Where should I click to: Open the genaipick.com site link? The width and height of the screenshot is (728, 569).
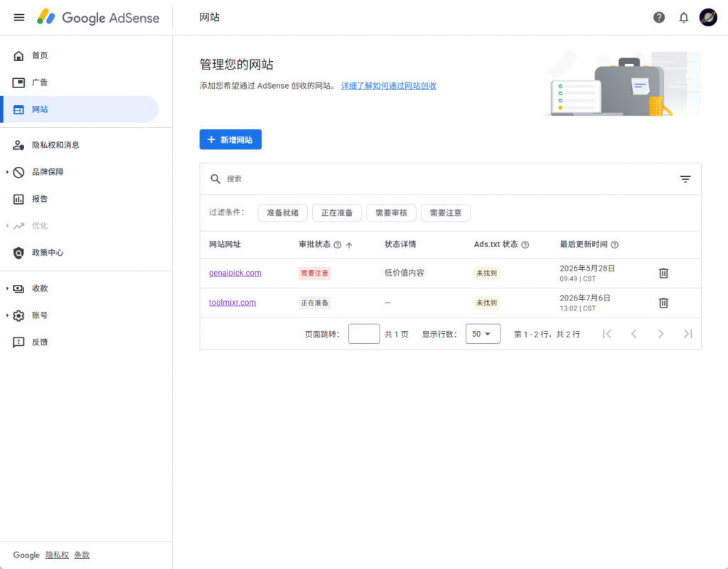[x=235, y=273]
